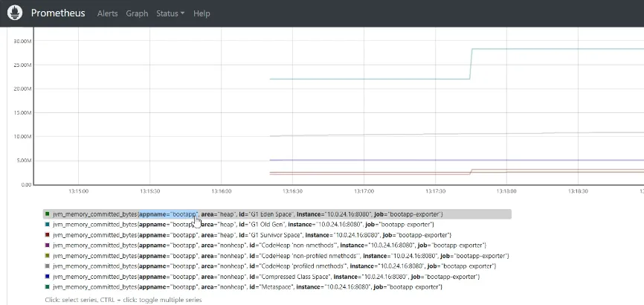Click the CodeHeap 'non-nmethods' legend swatch
This screenshot has height=305, width=644.
48,245
